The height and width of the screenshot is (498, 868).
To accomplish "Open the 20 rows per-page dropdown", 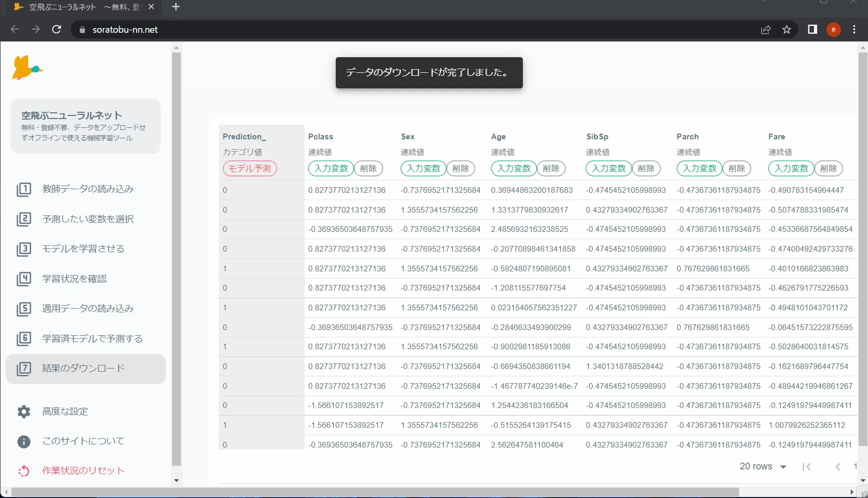I will (x=763, y=466).
